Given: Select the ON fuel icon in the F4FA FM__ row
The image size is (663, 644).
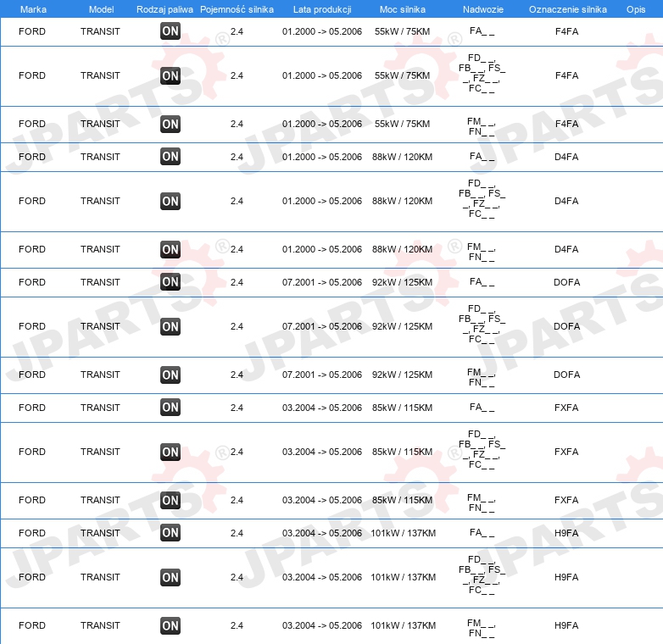Looking at the screenshot, I should pos(170,124).
